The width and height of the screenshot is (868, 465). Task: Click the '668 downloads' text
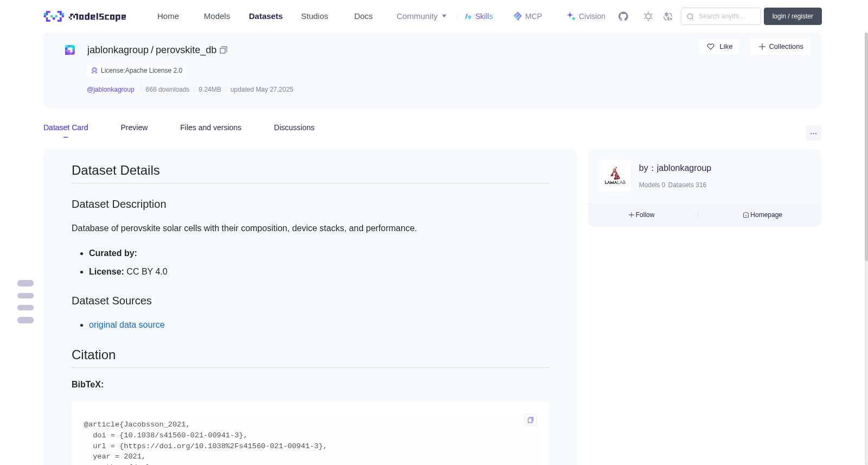tap(168, 90)
